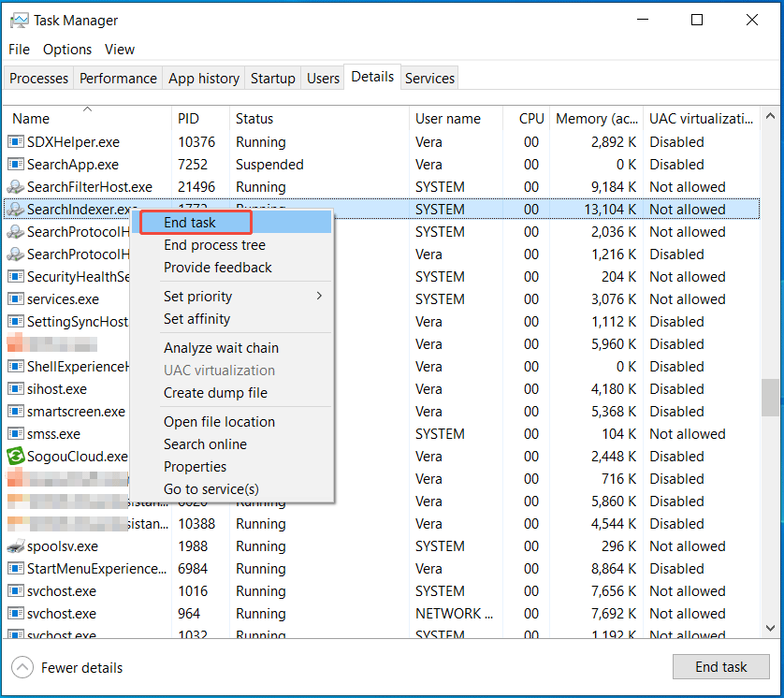Click the green SogouCloud.exe icon
Viewport: 784px width, 698px height.
point(16,456)
